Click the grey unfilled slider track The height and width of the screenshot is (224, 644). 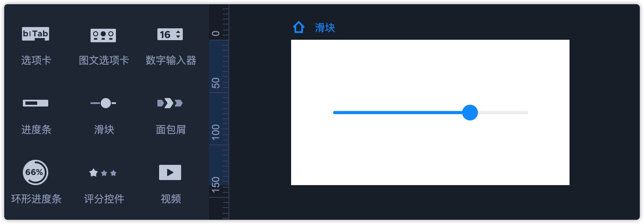[504, 112]
